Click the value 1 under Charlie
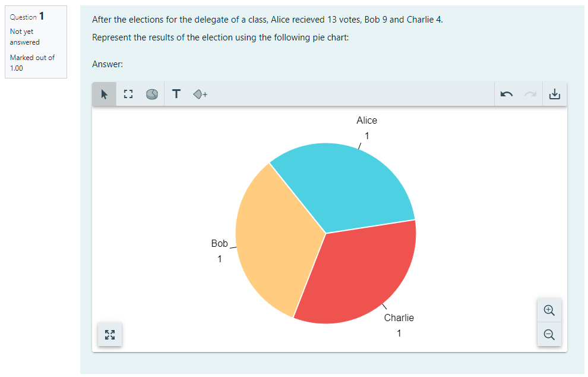 pyautogui.click(x=399, y=334)
